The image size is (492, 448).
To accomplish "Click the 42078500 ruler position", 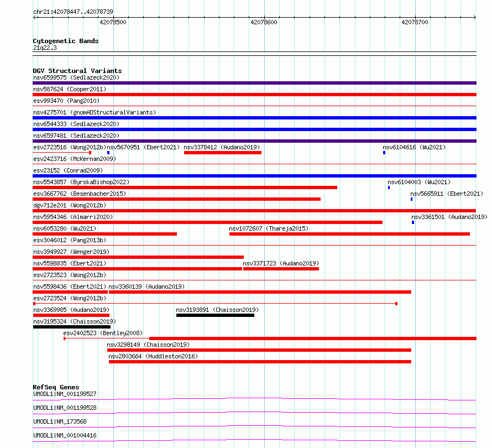I will coord(113,22).
